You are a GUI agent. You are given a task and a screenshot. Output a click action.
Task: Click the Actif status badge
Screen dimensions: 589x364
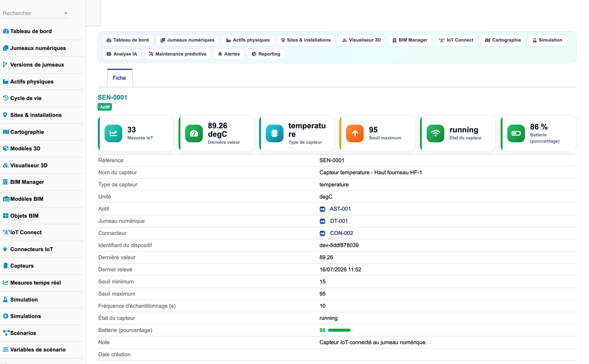pyautogui.click(x=105, y=107)
